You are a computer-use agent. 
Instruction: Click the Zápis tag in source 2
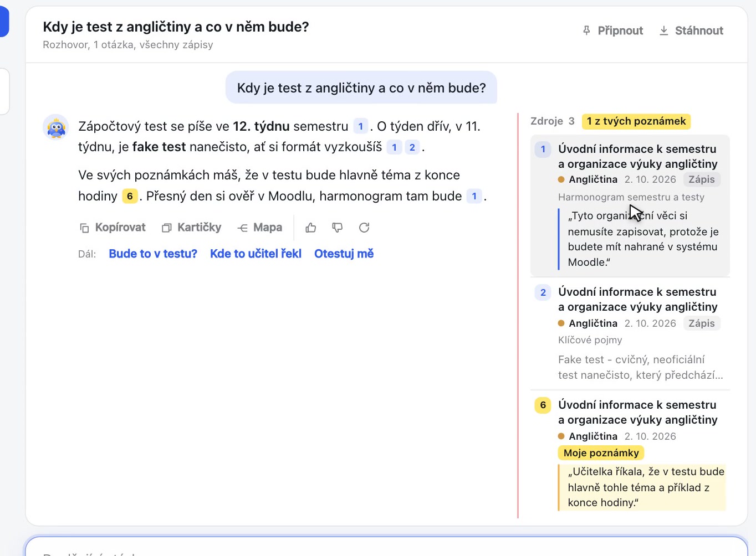tap(702, 323)
